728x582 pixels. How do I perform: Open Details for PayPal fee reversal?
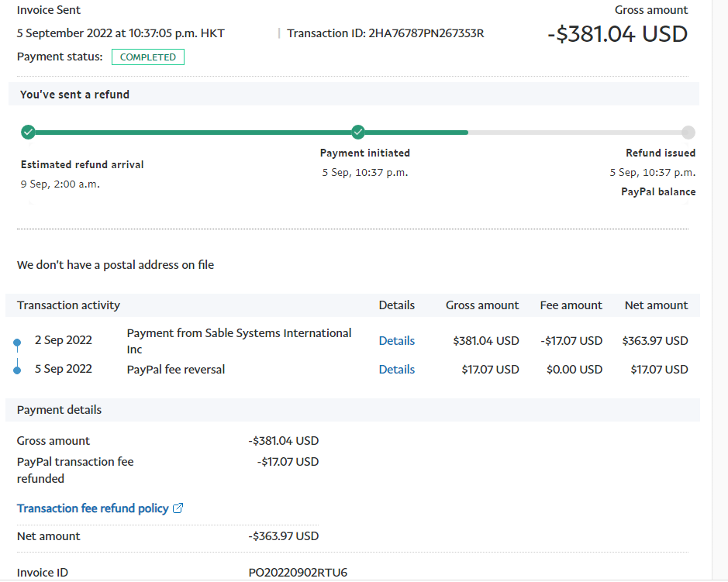pyautogui.click(x=396, y=370)
